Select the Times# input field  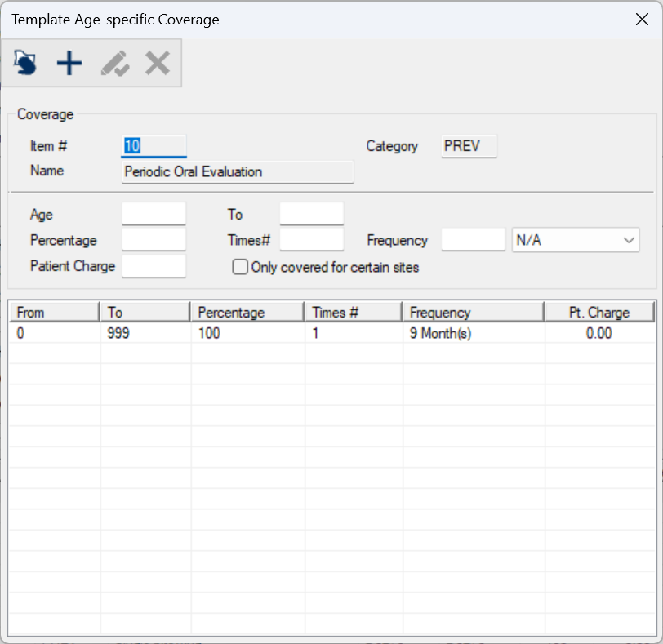(x=311, y=241)
